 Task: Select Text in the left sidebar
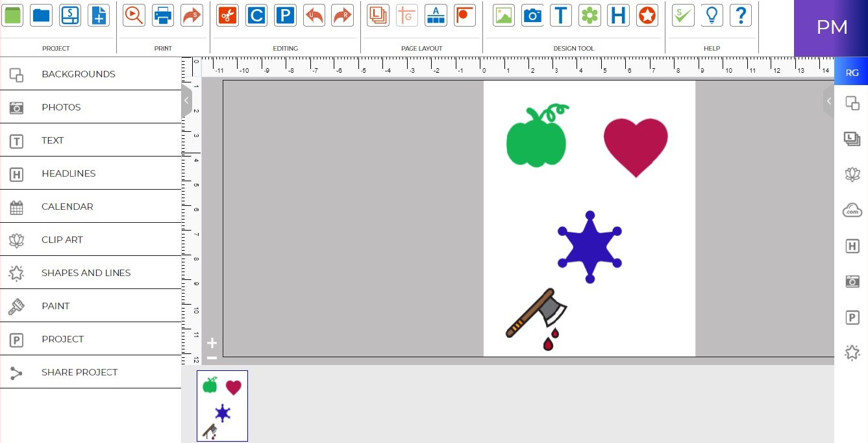click(90, 140)
